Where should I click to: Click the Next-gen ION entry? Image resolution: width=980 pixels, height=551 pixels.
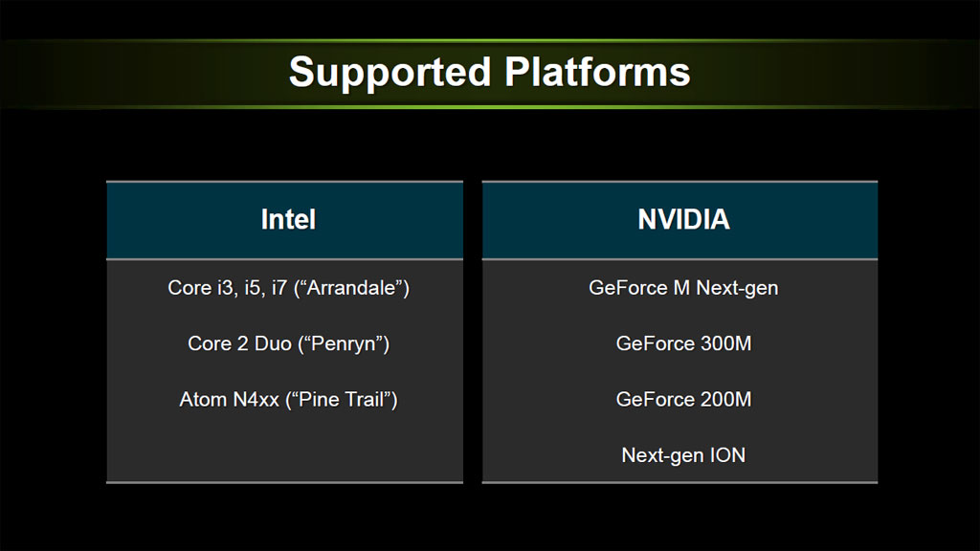point(683,455)
